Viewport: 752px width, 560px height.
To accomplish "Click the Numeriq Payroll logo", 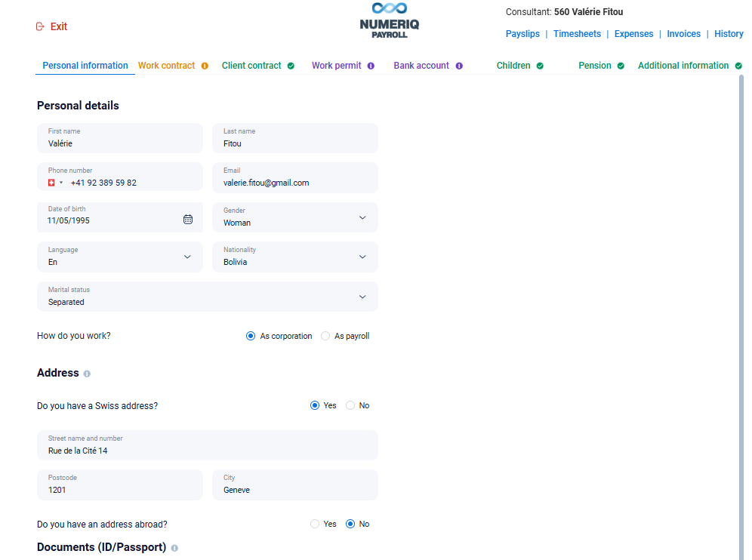I will click(390, 20).
